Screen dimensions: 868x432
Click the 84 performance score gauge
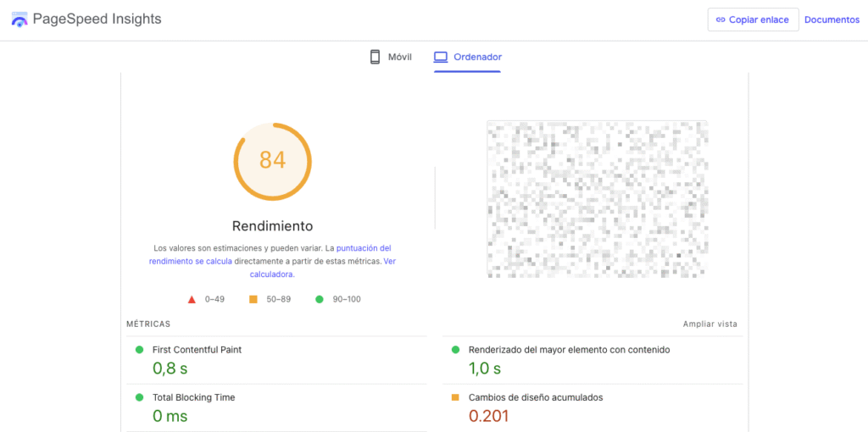tap(272, 162)
